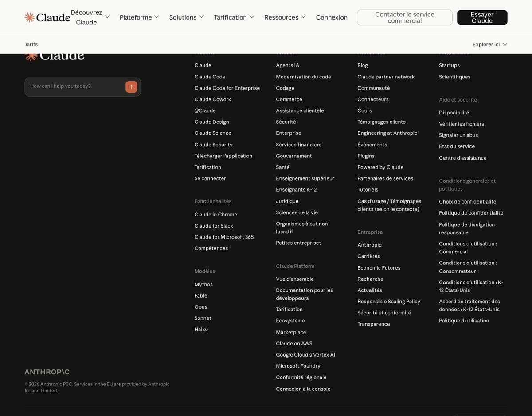Viewport: 532px width, 416px height.
Task: Open Startups link
Action: click(449, 65)
